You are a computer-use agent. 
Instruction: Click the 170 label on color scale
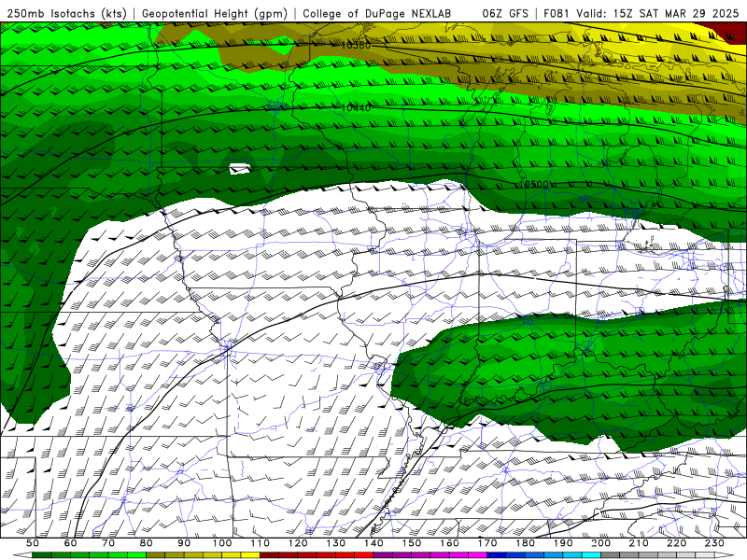(486, 543)
